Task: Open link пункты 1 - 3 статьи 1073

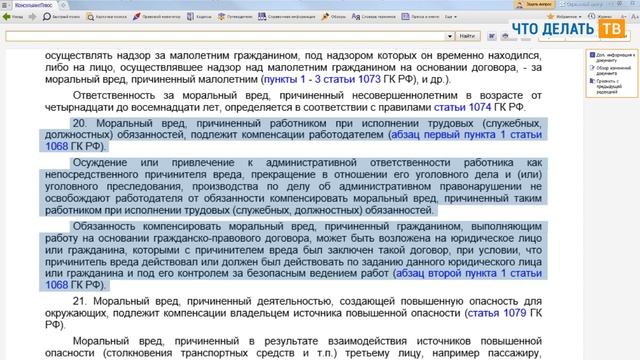Action: click(x=322, y=79)
